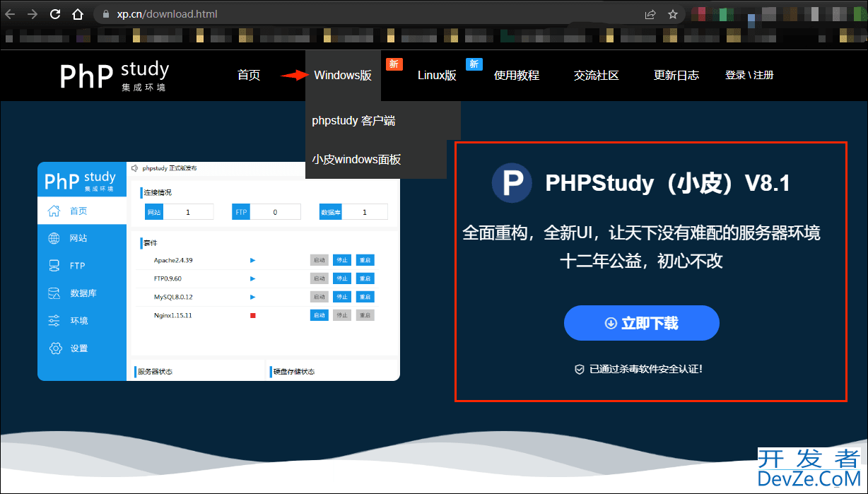Screen dimensions: 868x494
Task: Click the 连接情况 section label
Action: (x=158, y=192)
